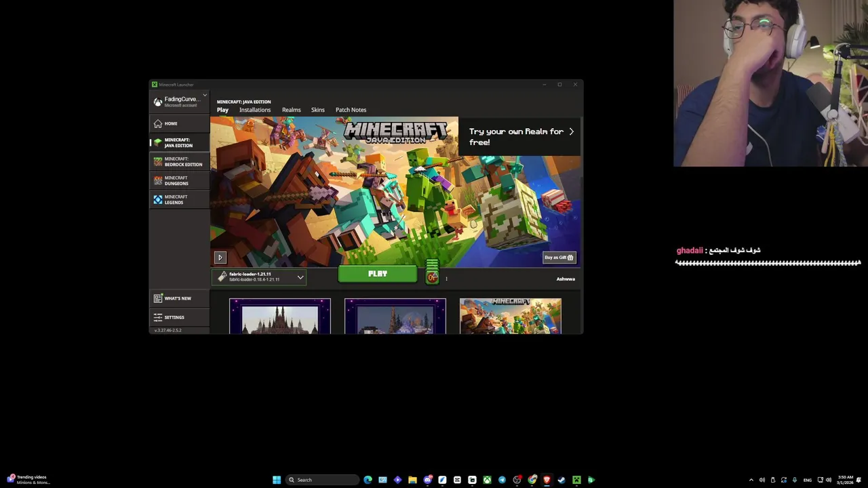Click the Minecraft Launcher title bar icon

[x=155, y=85]
